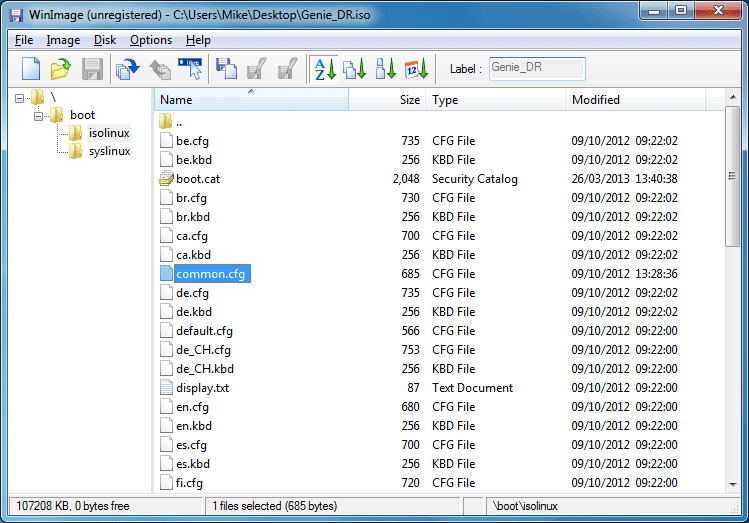
Task: Click the fi.cfg file icon
Action: coord(166,482)
